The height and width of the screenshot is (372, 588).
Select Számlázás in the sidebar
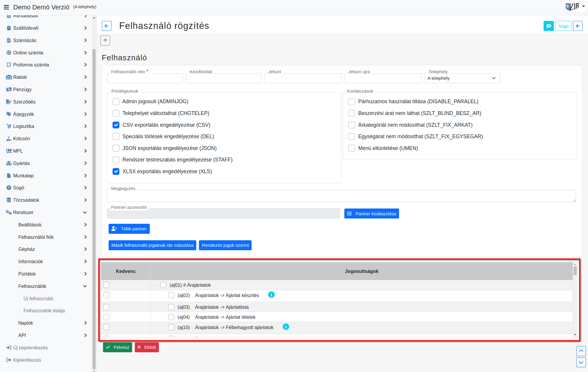click(x=47, y=40)
